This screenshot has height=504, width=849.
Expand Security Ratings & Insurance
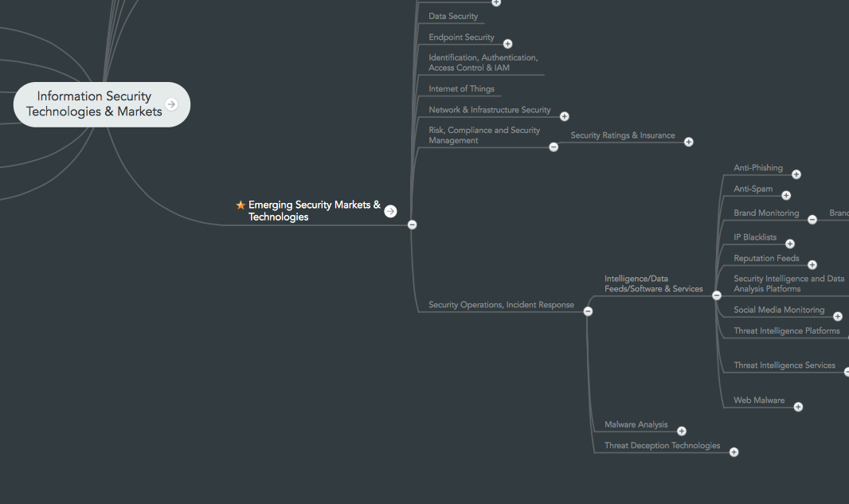click(x=689, y=141)
